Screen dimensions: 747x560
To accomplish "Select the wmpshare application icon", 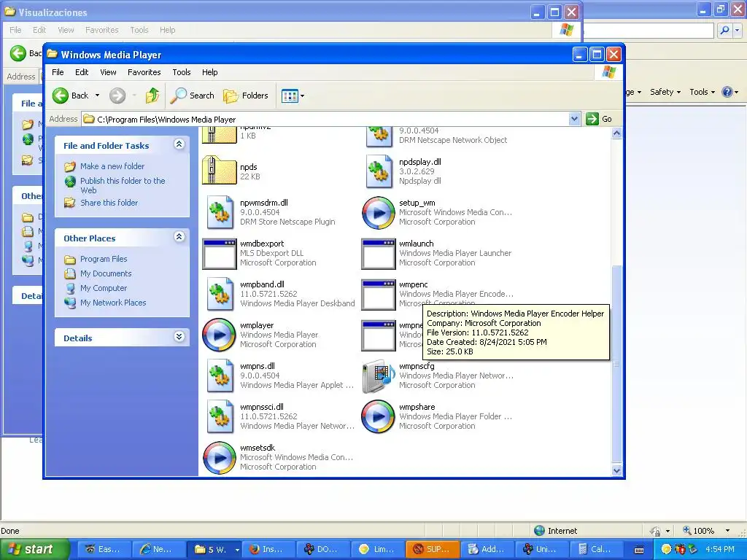I will tap(379, 416).
